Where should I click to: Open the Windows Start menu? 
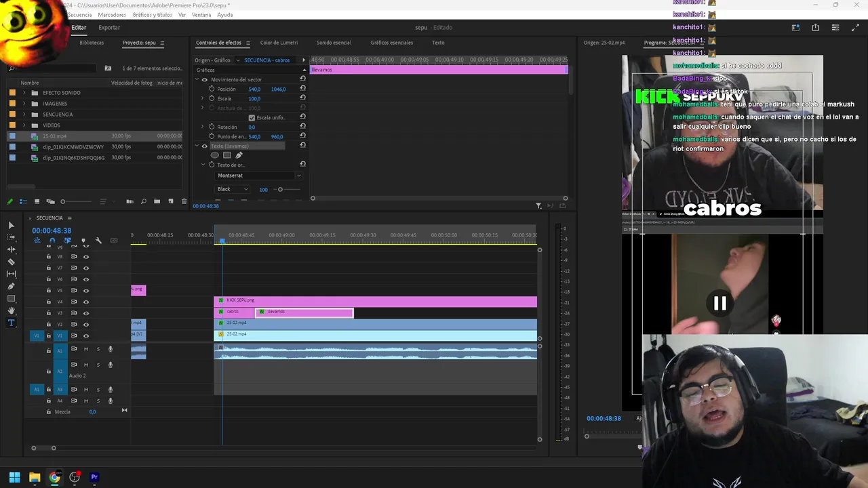pyautogui.click(x=14, y=477)
